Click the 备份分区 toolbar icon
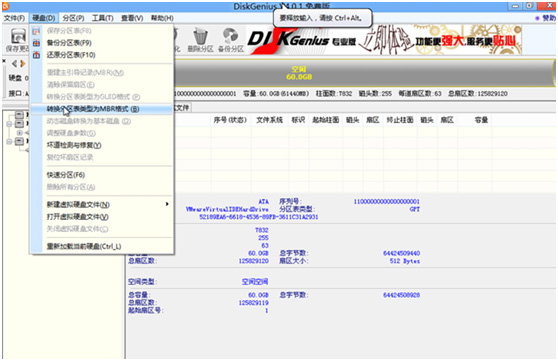 (x=231, y=40)
